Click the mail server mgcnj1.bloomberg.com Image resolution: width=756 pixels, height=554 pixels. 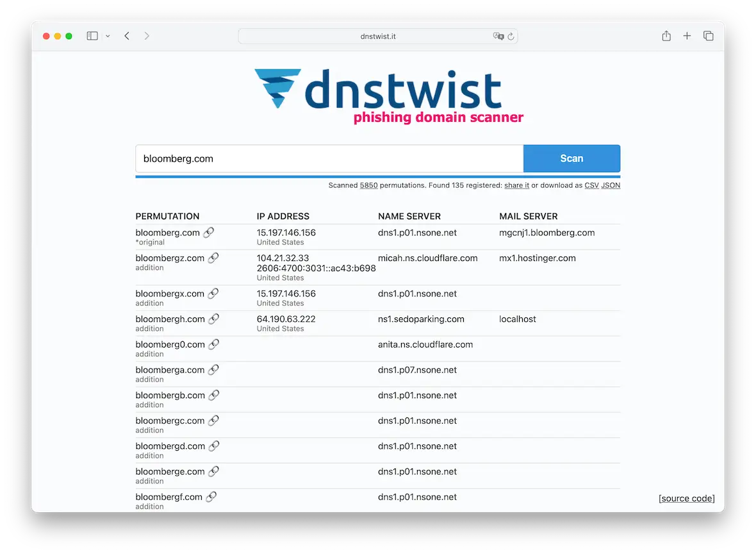coord(546,233)
